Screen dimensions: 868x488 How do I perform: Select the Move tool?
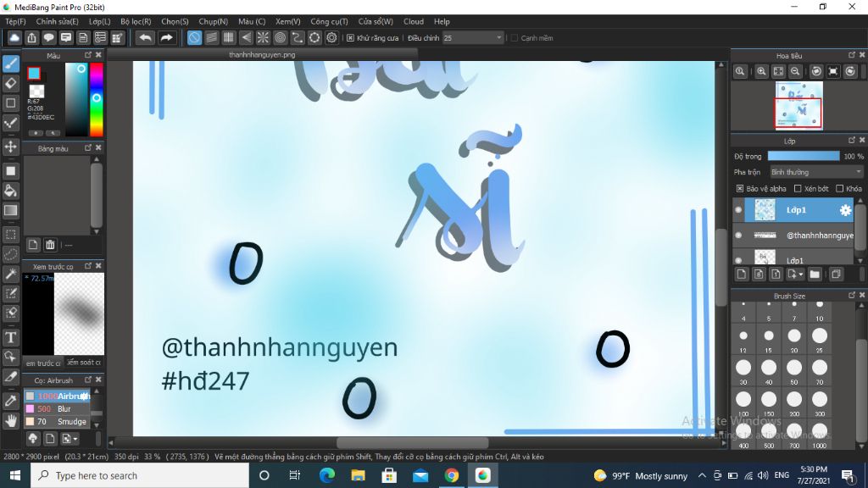click(x=10, y=147)
